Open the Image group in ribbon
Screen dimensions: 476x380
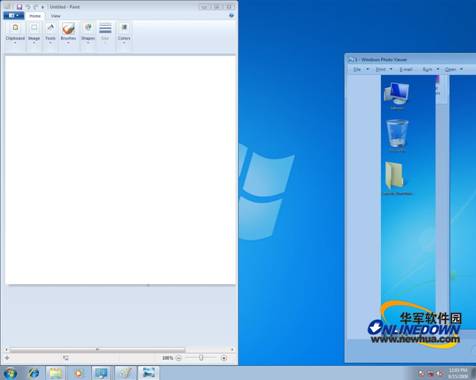coord(34,33)
